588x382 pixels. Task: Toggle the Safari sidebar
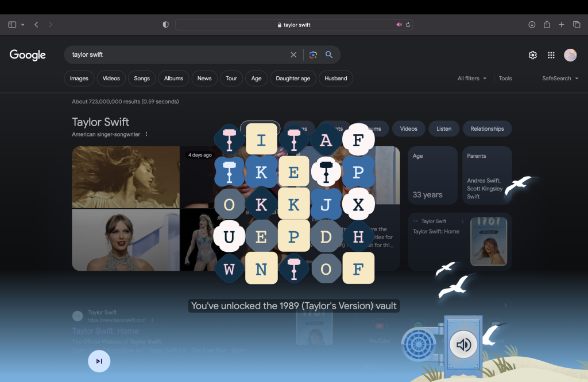[12, 25]
